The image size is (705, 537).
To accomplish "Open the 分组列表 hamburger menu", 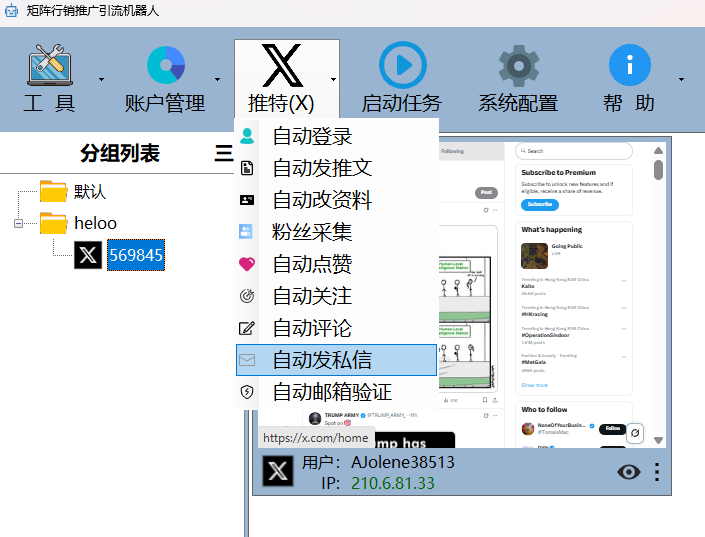I will [223, 153].
